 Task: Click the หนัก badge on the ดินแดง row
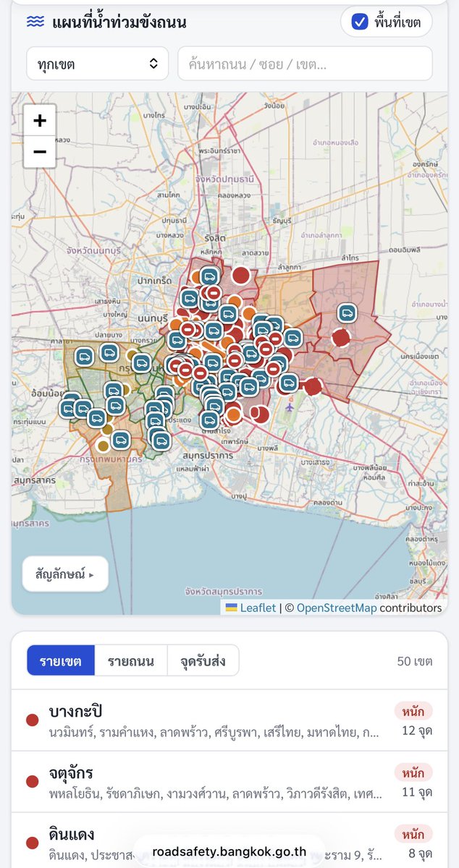point(413,833)
